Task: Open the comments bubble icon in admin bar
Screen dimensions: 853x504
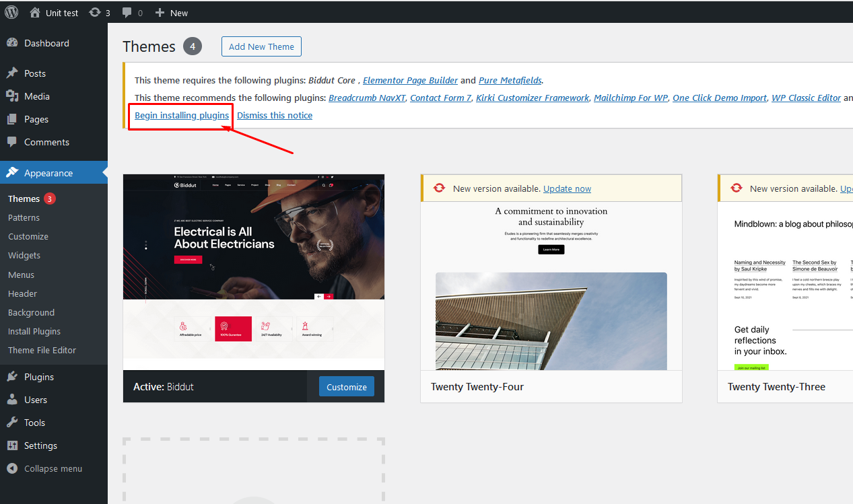Action: [x=127, y=12]
